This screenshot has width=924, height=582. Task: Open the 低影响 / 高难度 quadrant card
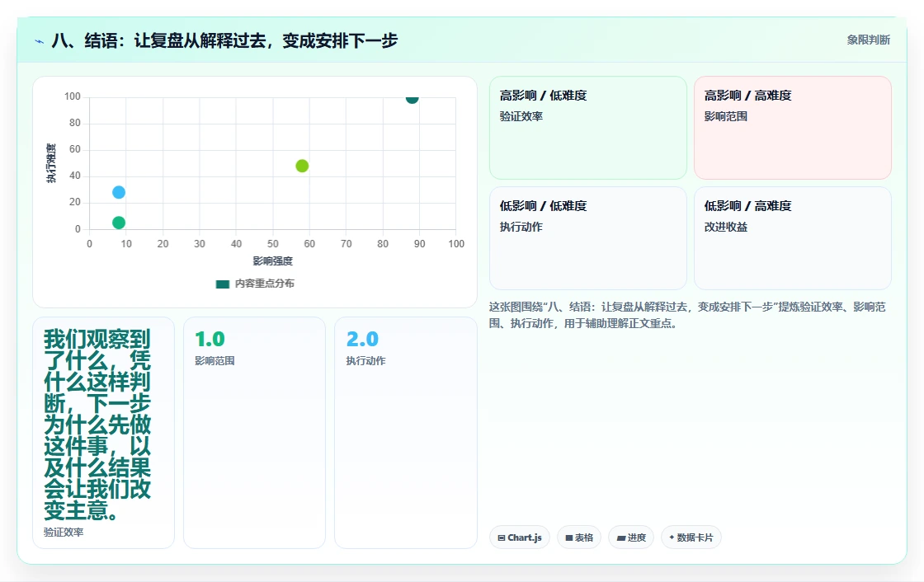pyautogui.click(x=792, y=238)
